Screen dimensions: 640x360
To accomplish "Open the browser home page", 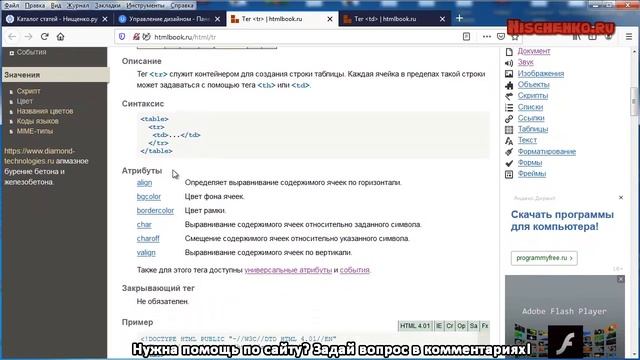I will (x=60, y=37).
